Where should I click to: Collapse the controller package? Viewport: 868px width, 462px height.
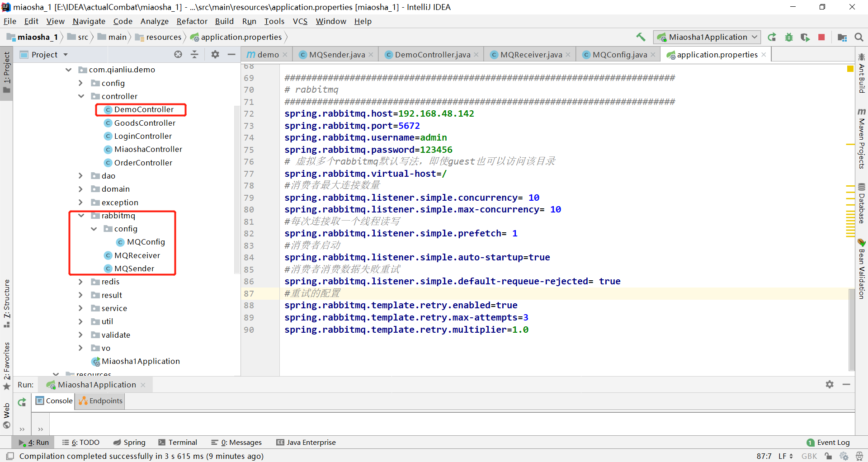coord(81,96)
